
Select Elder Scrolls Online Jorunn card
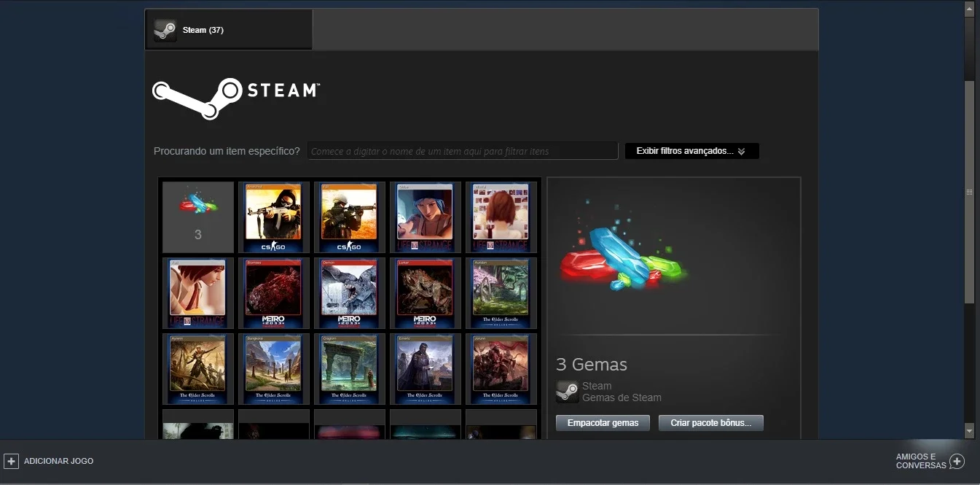(501, 369)
